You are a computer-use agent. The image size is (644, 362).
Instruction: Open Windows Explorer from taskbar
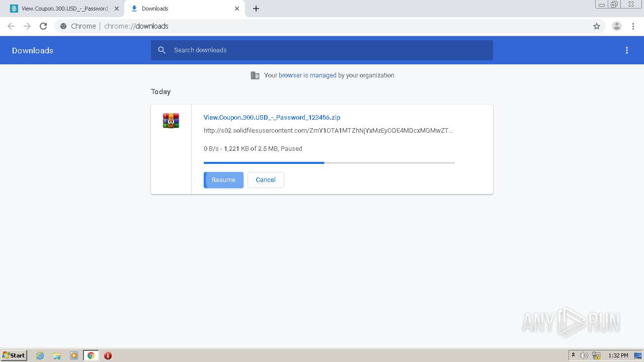coord(57,355)
